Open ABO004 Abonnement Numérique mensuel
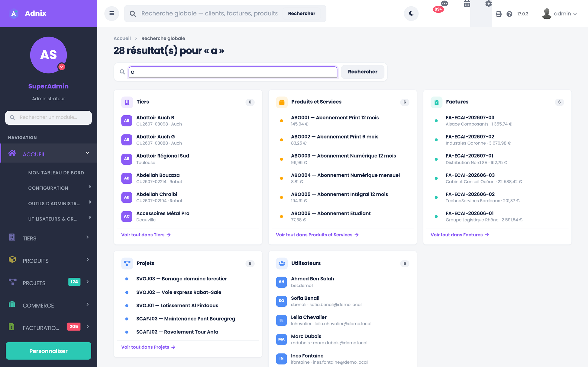588x367 pixels. [343, 178]
